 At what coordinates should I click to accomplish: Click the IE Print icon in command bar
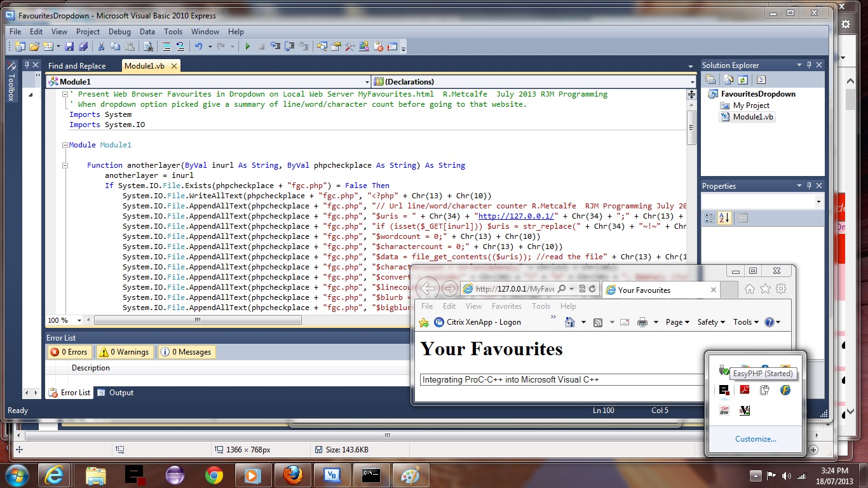(642, 322)
